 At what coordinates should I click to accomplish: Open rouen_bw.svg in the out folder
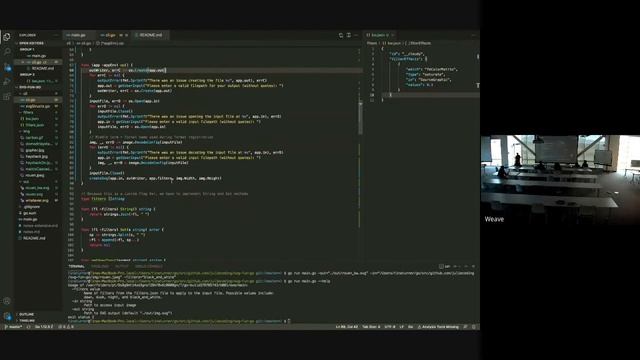pos(38,188)
